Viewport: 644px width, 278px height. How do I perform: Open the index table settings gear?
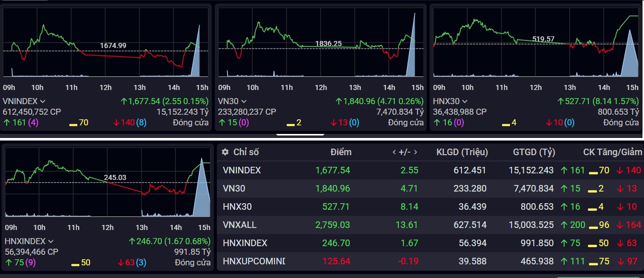[225, 152]
